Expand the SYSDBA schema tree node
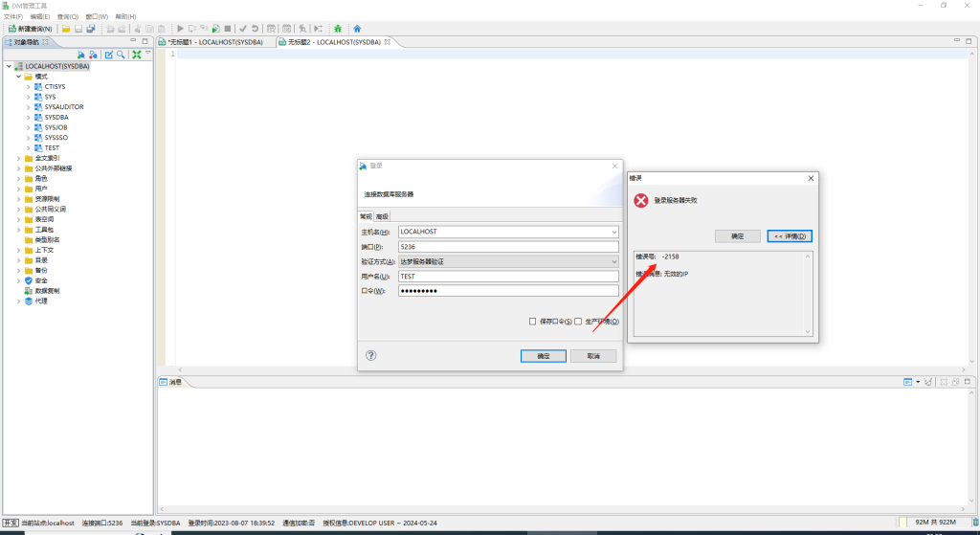The height and width of the screenshot is (535, 980). coord(30,117)
